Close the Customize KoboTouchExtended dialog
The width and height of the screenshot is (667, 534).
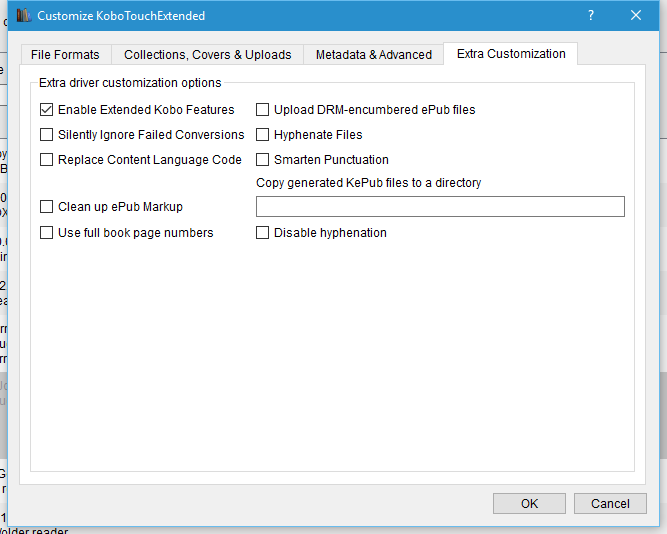pyautogui.click(x=636, y=15)
